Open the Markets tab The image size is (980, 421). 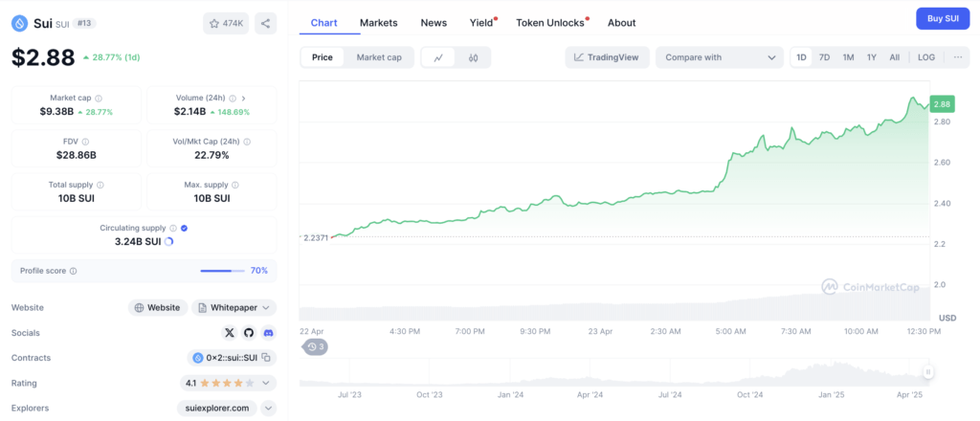[379, 23]
